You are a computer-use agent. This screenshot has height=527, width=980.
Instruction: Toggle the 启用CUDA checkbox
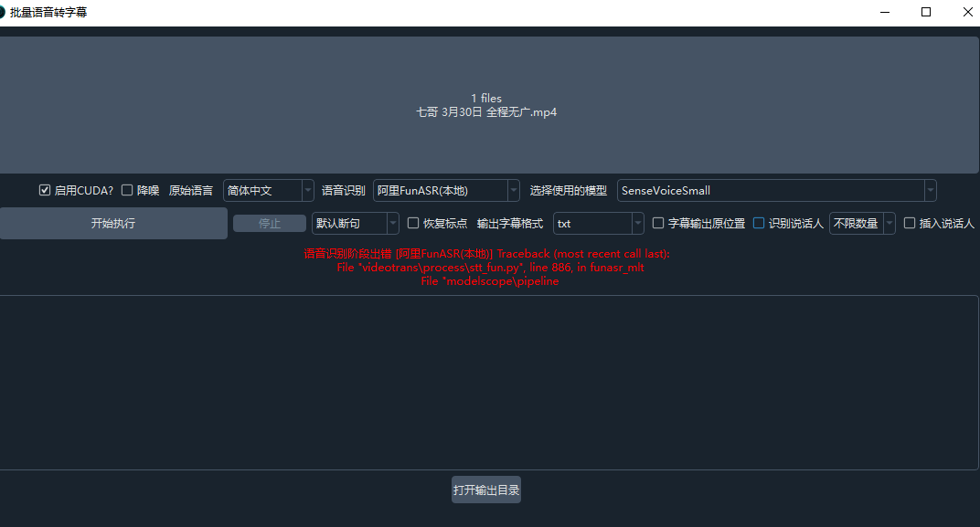[45, 191]
